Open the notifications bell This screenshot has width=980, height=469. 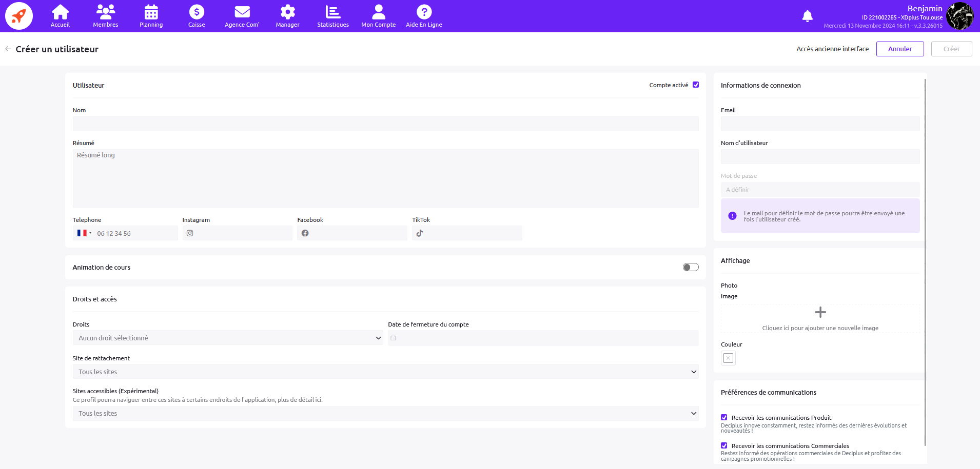[x=807, y=16]
